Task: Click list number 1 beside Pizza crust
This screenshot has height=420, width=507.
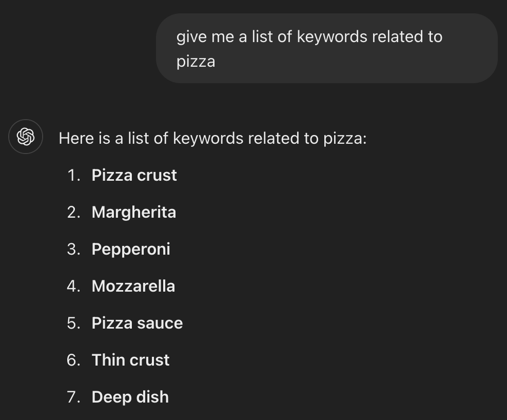Action: (74, 175)
